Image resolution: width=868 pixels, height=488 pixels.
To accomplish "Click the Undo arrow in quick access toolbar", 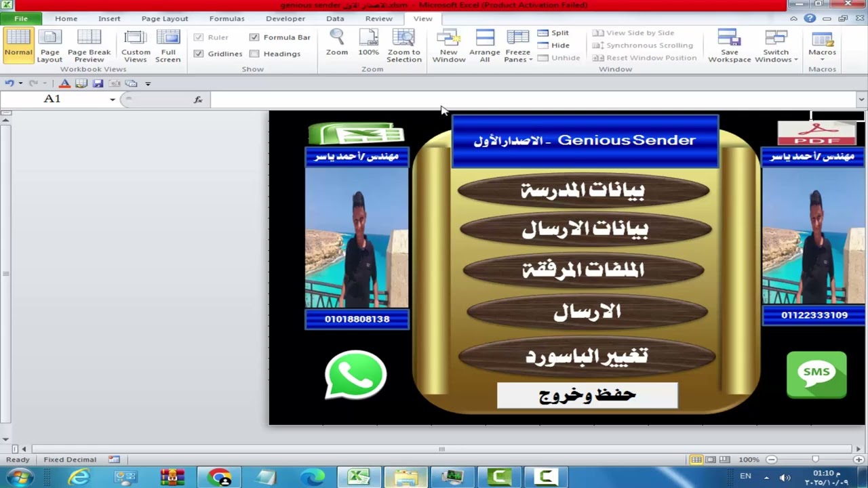I will [x=9, y=83].
